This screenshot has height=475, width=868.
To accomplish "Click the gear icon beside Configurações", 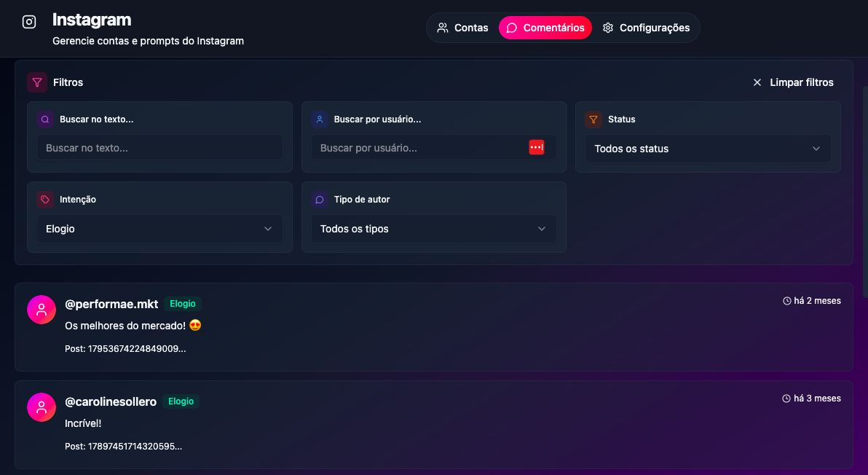I will click(x=607, y=27).
